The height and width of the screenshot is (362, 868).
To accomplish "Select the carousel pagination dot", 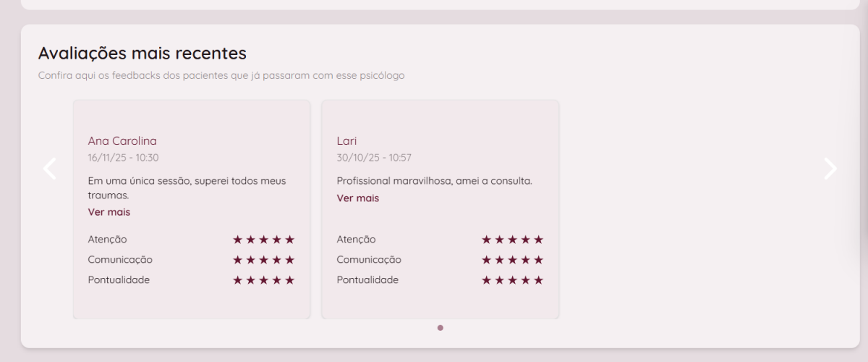I will [x=441, y=328].
